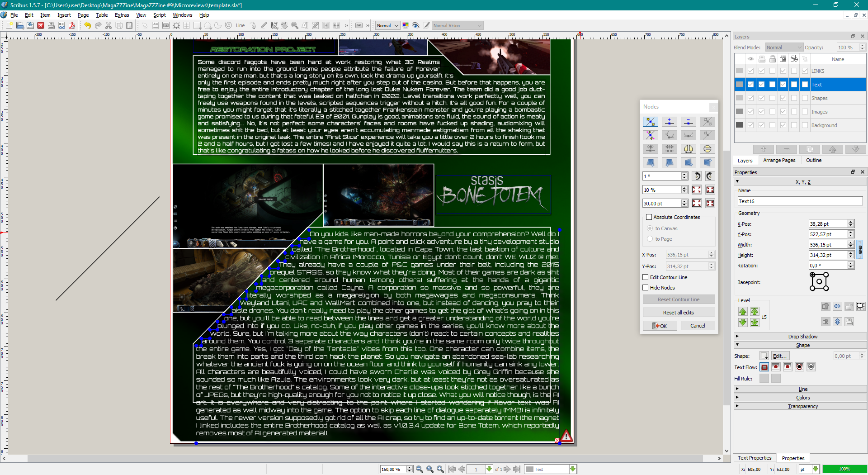Switch to the Text Properties tab
This screenshot has width=868, height=475.
tap(755, 458)
